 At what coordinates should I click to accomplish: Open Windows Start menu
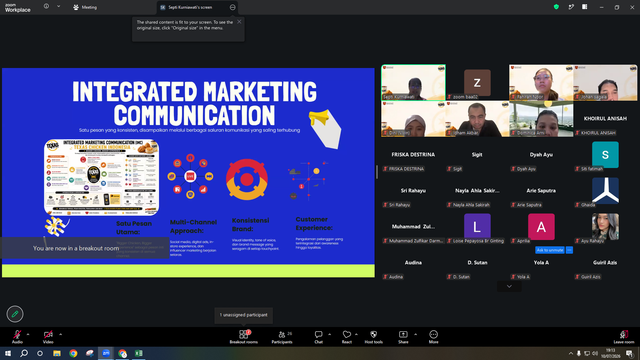pos(8,353)
